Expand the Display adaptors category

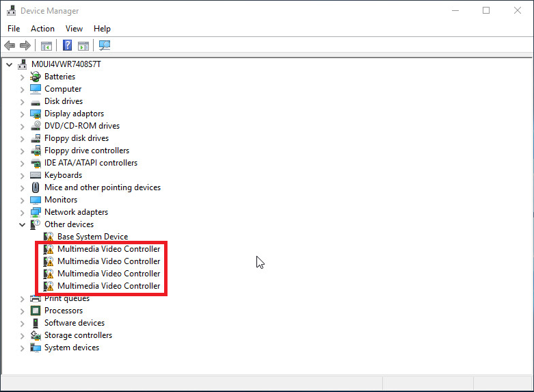[x=22, y=114]
